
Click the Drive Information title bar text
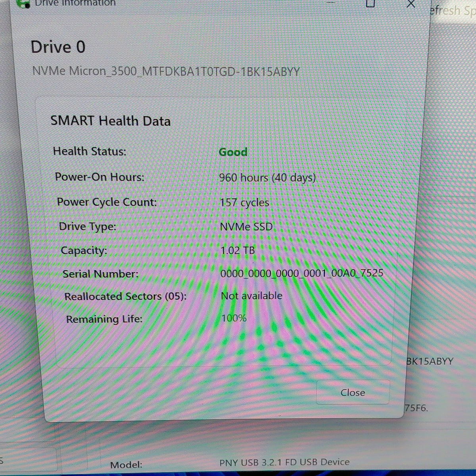click(x=75, y=4)
